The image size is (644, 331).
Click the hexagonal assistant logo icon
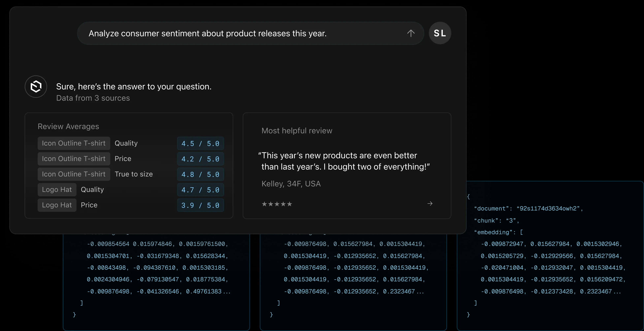pyautogui.click(x=36, y=87)
